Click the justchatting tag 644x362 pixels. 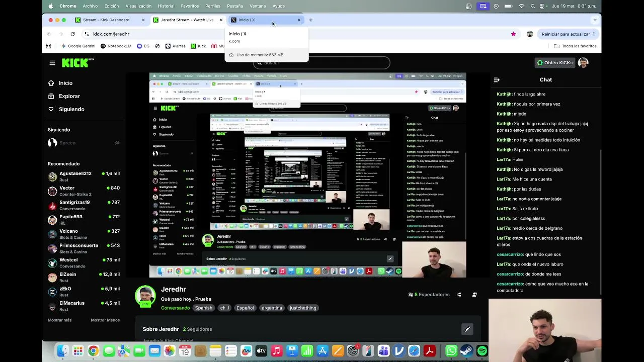click(303, 308)
